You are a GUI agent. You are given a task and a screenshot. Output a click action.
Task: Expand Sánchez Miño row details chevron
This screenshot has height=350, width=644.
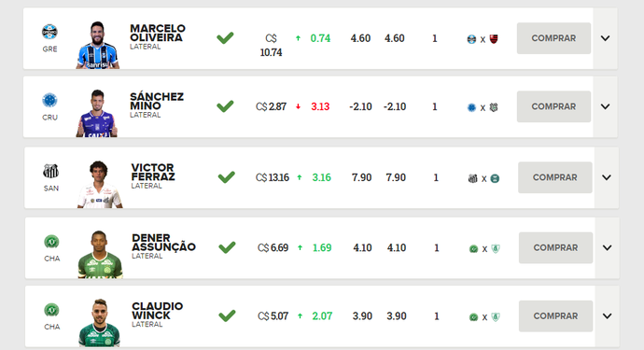click(x=605, y=106)
